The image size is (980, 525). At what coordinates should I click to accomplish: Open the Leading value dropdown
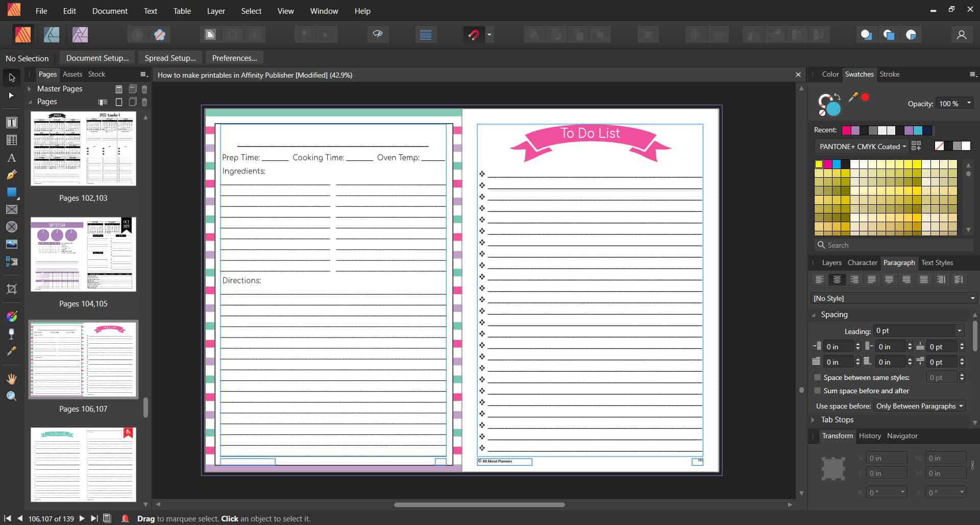[960, 331]
